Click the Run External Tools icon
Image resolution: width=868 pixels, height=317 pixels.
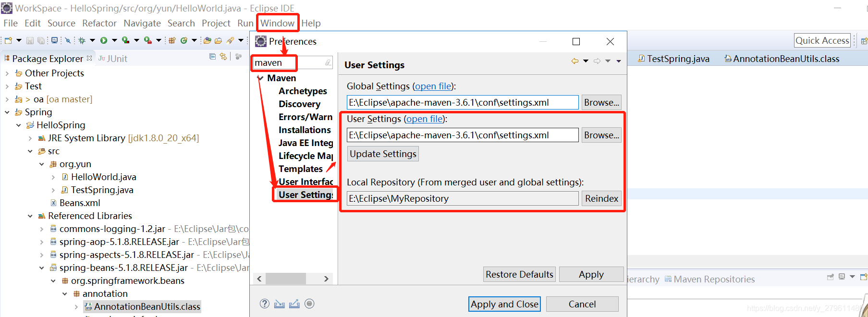(x=147, y=40)
